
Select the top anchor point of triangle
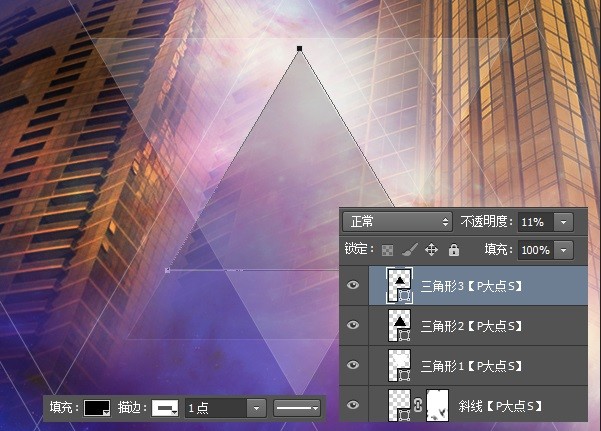coord(300,48)
